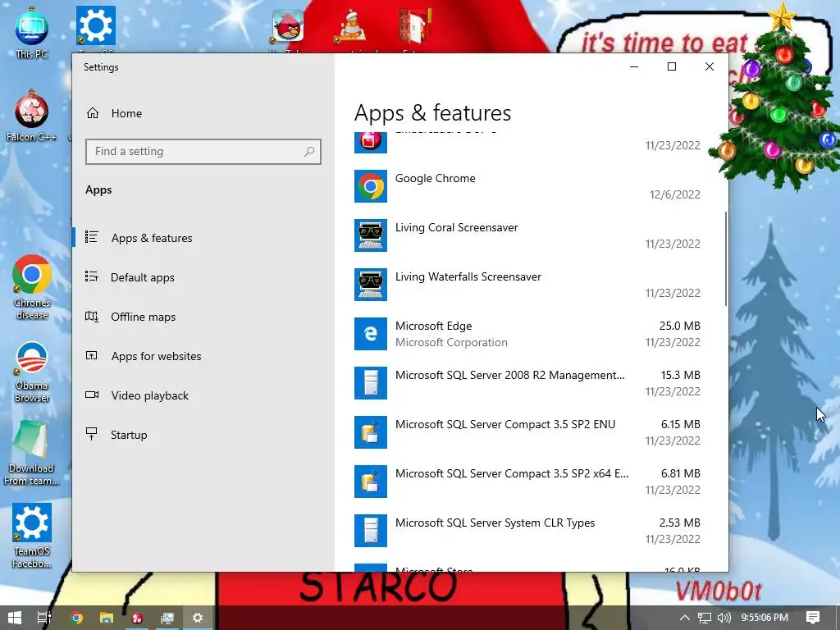Click the apps list vertical scrollbar
840x630 pixels.
(x=726, y=258)
